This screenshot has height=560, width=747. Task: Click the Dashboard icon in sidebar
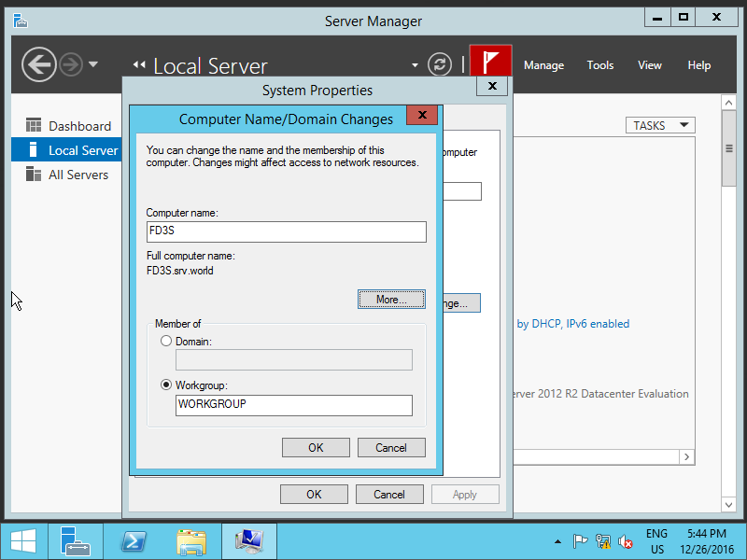coord(34,126)
